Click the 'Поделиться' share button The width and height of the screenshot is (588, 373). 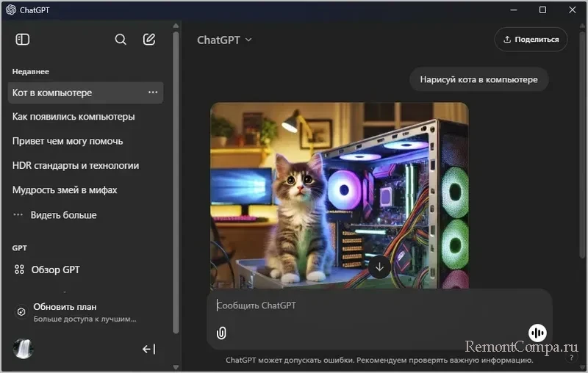pyautogui.click(x=531, y=40)
